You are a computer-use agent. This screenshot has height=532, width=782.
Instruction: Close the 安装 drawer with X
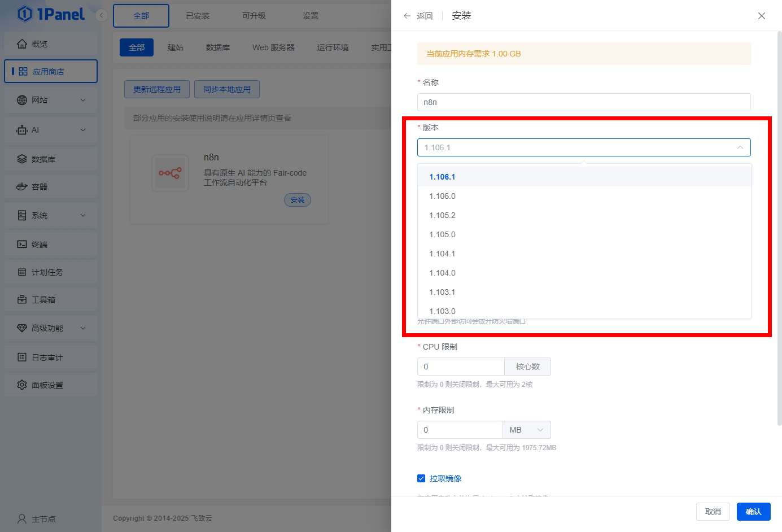tap(762, 16)
